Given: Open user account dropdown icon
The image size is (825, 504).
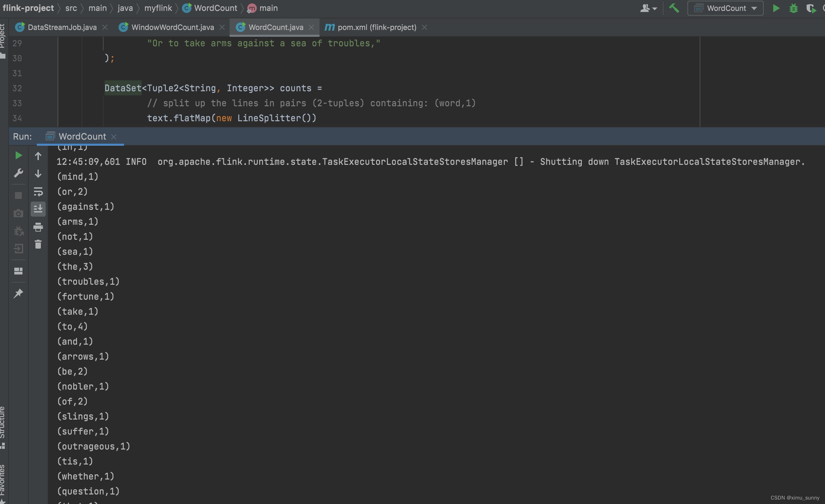Looking at the screenshot, I should coord(648,8).
